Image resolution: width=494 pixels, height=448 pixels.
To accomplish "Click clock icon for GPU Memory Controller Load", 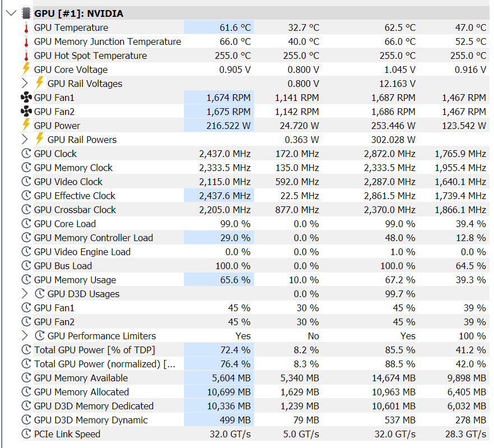I will click(x=26, y=238).
